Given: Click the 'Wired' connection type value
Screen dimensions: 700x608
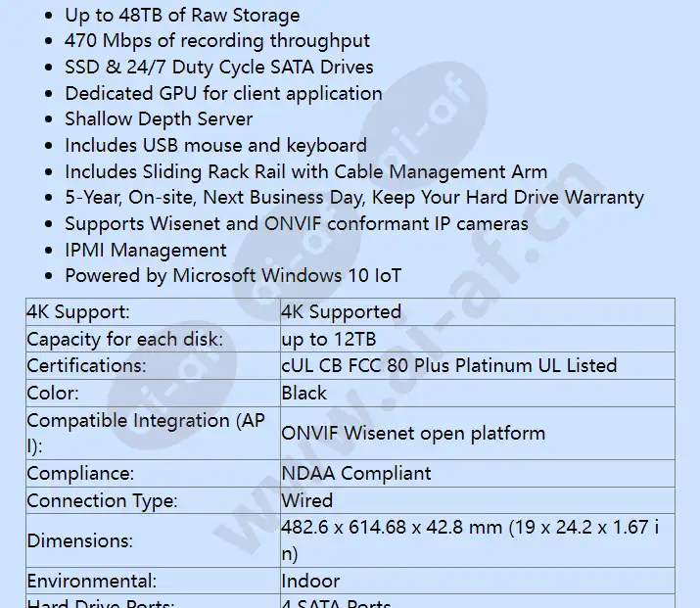Looking at the screenshot, I should tap(306, 500).
